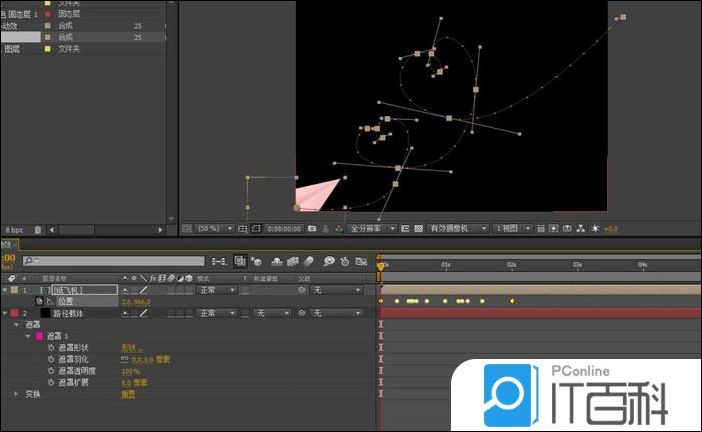Open the 50% magnification dropdown
Viewport: 702px width, 432px height.
coord(208,229)
